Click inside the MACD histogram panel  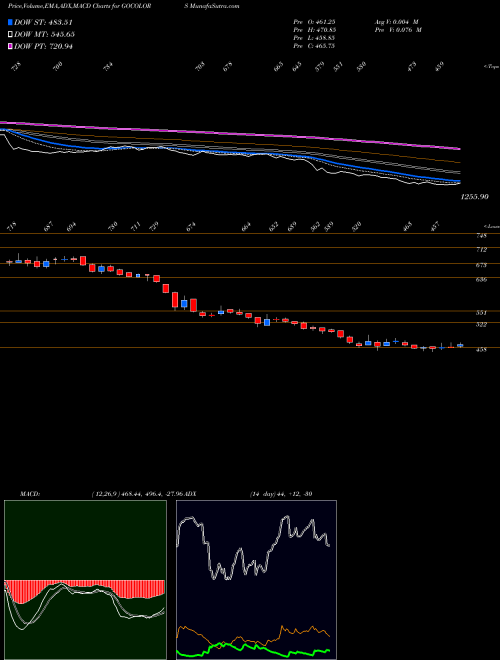pyautogui.click(x=85, y=580)
